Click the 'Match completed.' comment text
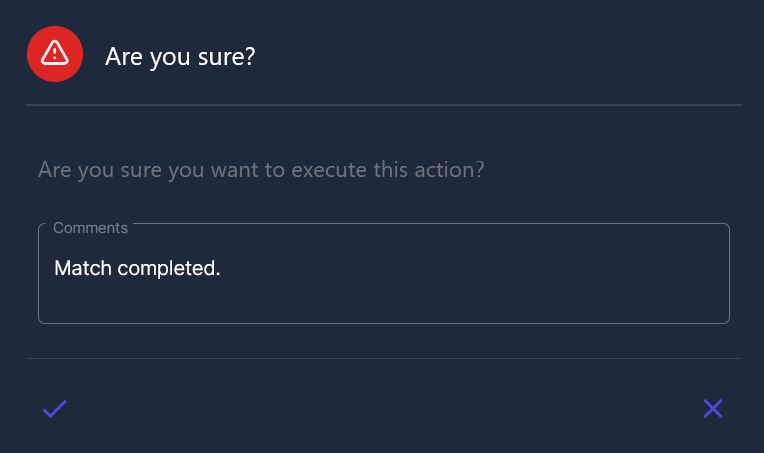Viewport: 764px width, 453px height. click(137, 268)
